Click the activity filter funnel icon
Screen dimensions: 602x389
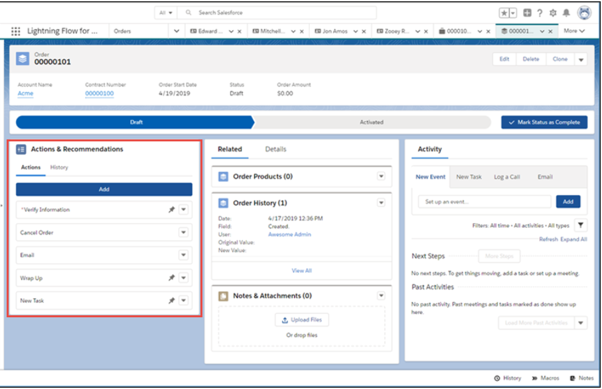[x=580, y=225]
